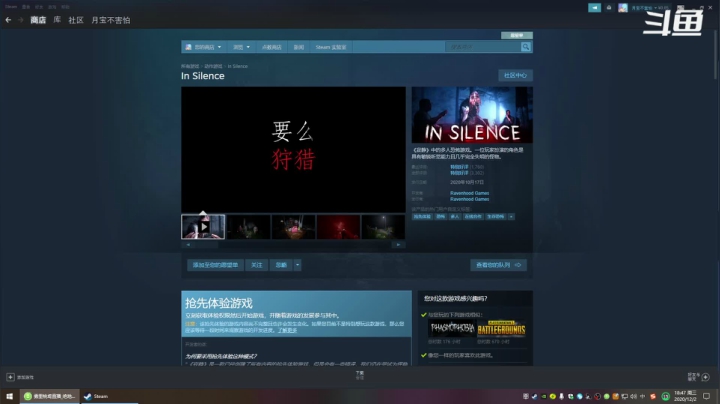Click the Steam tray icon
The width and height of the screenshot is (720, 404).
tap(534, 396)
